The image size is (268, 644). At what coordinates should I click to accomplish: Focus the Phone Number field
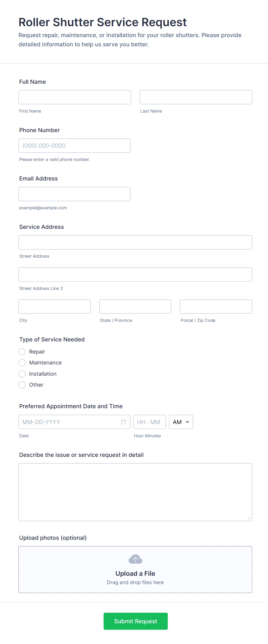tap(74, 145)
